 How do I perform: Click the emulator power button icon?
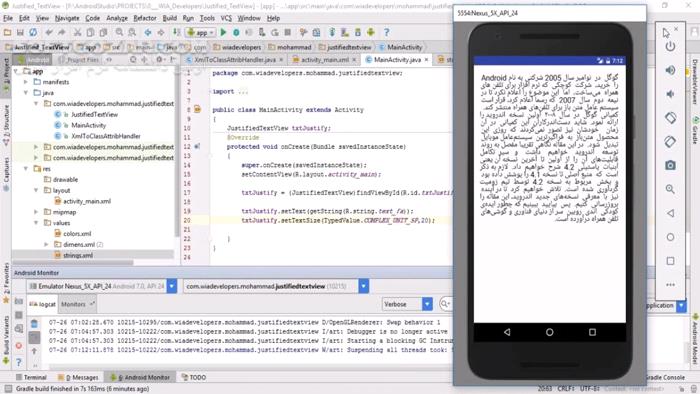670,46
